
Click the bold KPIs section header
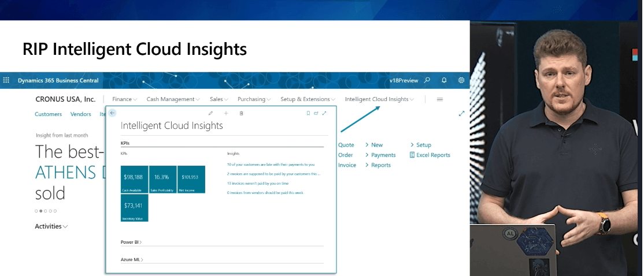click(125, 144)
